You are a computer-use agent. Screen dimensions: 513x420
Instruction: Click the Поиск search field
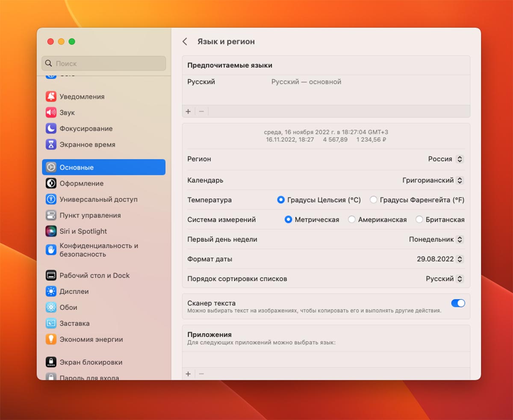click(x=104, y=63)
